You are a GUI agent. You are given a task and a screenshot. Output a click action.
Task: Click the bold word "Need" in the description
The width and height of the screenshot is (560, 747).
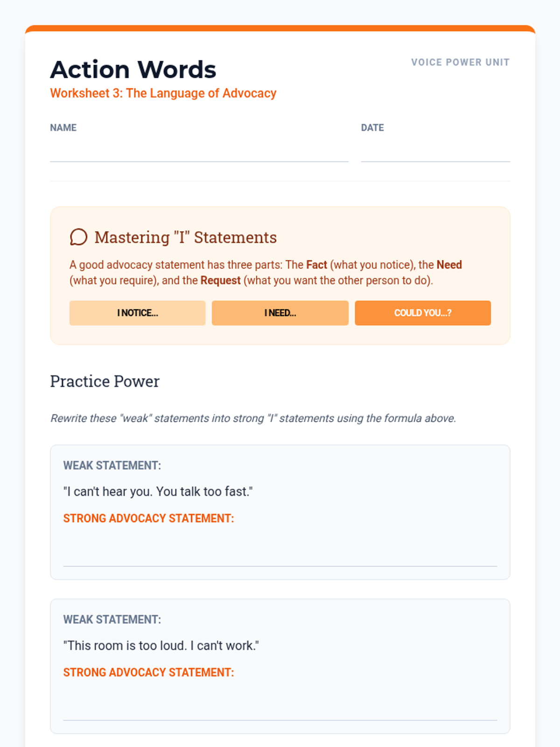(449, 265)
